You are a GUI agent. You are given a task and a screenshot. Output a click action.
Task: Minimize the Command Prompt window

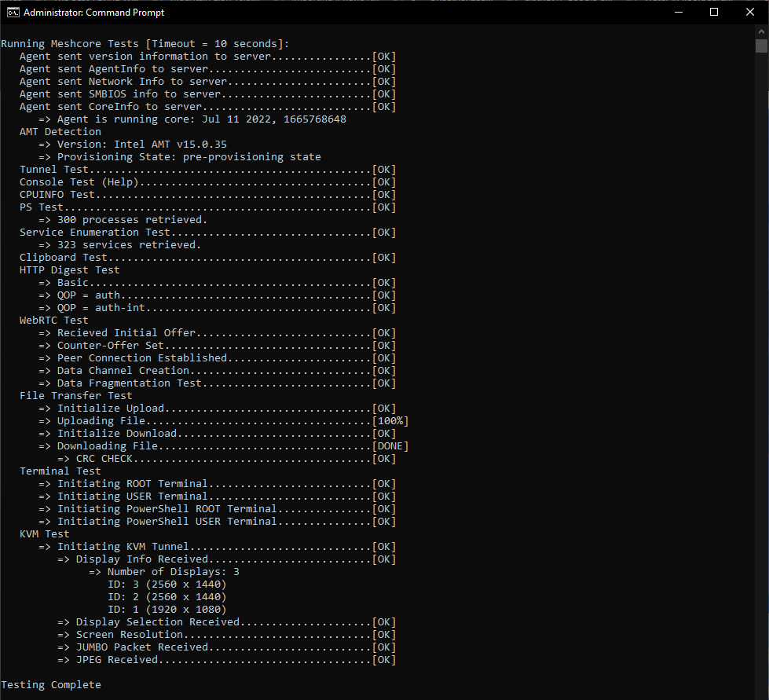(678, 13)
